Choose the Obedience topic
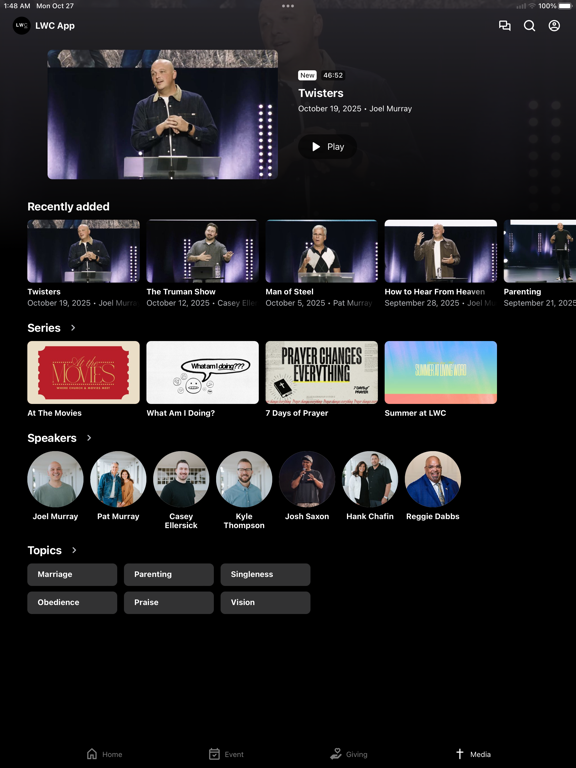The image size is (576, 768). pyautogui.click(x=72, y=602)
